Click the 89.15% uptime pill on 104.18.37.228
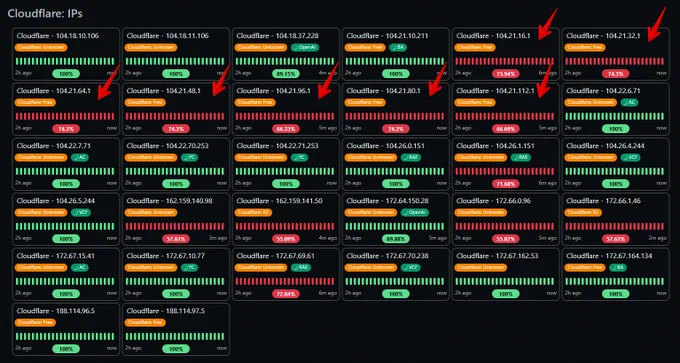 click(286, 74)
